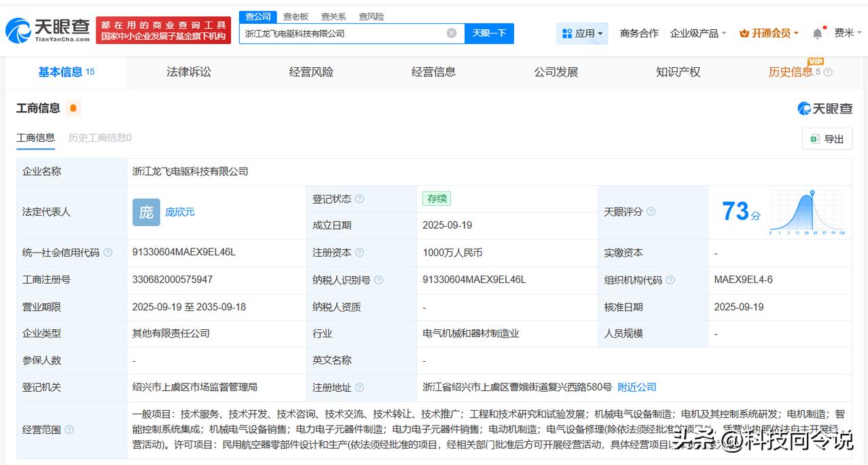Clear the search box with X icon

(x=451, y=33)
